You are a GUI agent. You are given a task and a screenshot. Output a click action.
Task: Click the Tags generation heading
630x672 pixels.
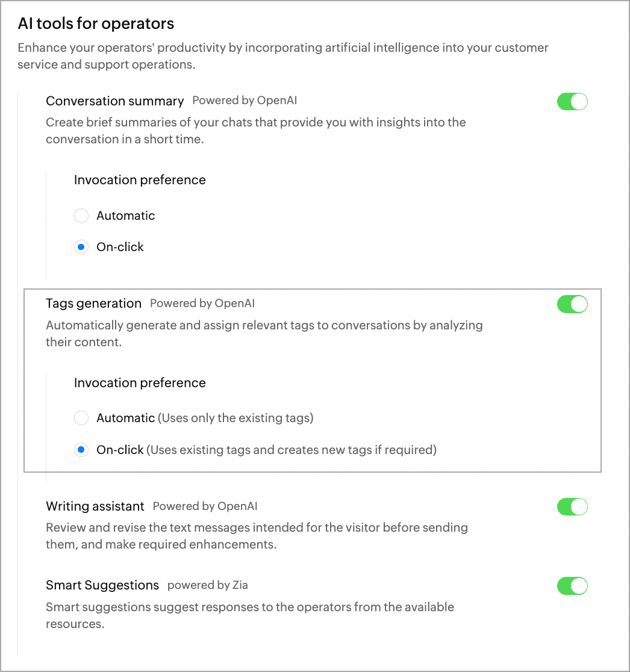[94, 303]
